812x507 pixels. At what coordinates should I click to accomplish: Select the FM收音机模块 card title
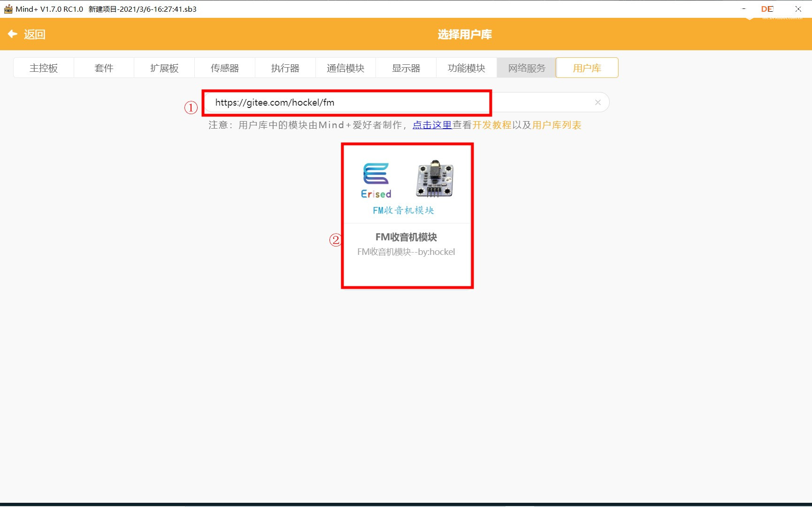(x=406, y=237)
